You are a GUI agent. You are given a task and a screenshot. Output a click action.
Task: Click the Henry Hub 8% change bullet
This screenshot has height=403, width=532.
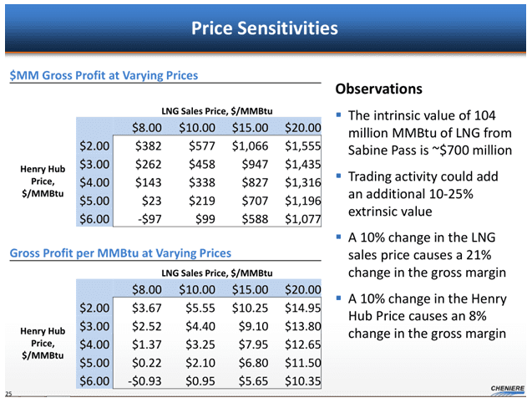tap(426, 316)
